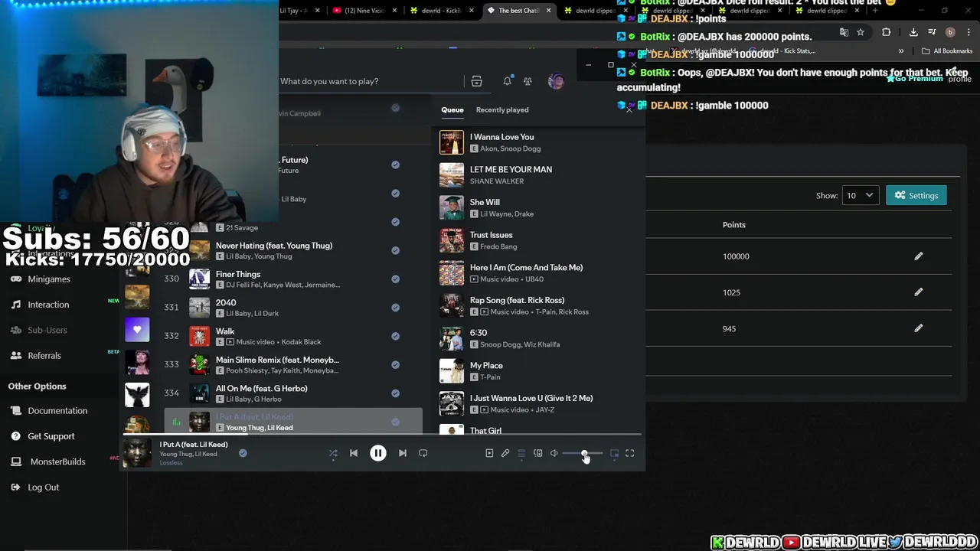Open MonsterBuilds link in sidebar
The image size is (980, 551).
[x=57, y=461]
